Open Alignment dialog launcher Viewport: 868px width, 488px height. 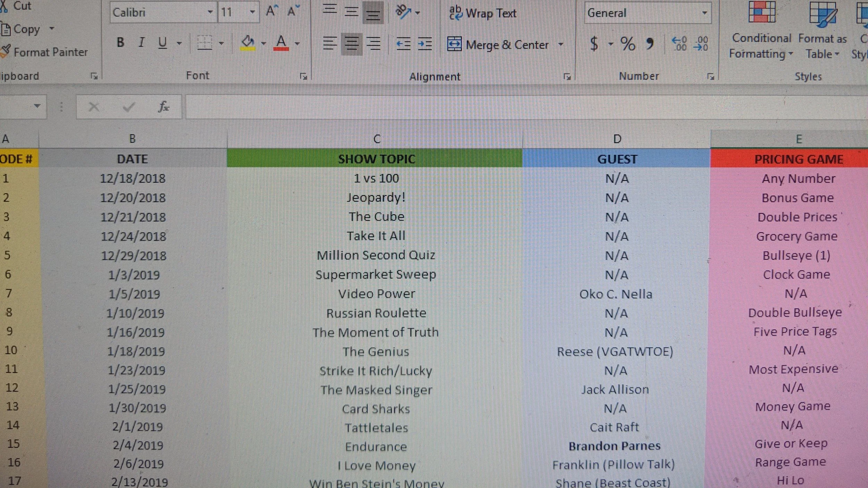[567, 77]
